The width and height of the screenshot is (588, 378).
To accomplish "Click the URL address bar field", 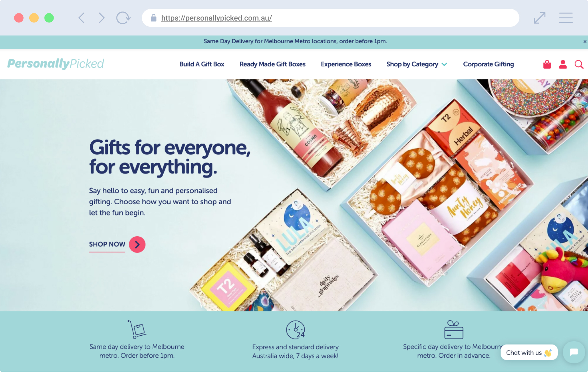I will (330, 18).
